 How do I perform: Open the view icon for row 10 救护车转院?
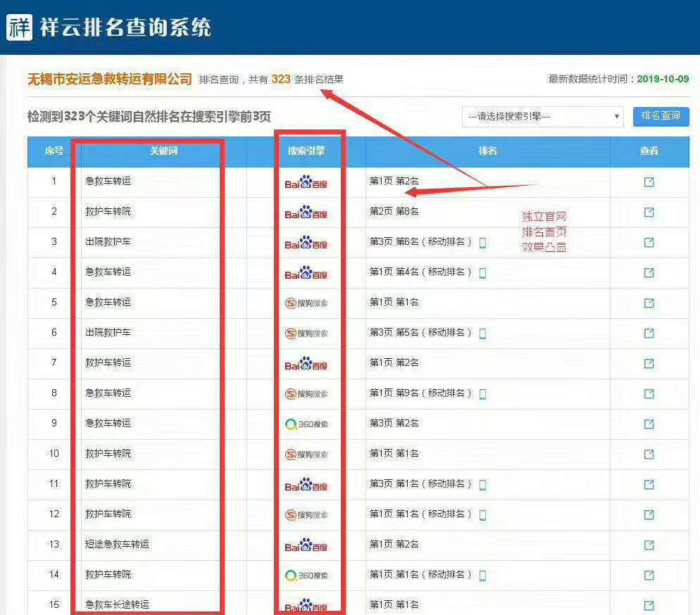click(x=649, y=454)
